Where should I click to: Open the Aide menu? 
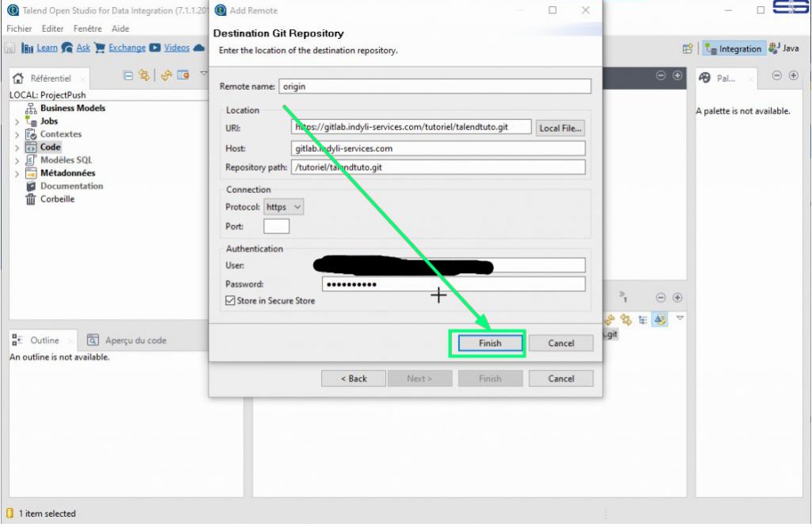tap(121, 29)
